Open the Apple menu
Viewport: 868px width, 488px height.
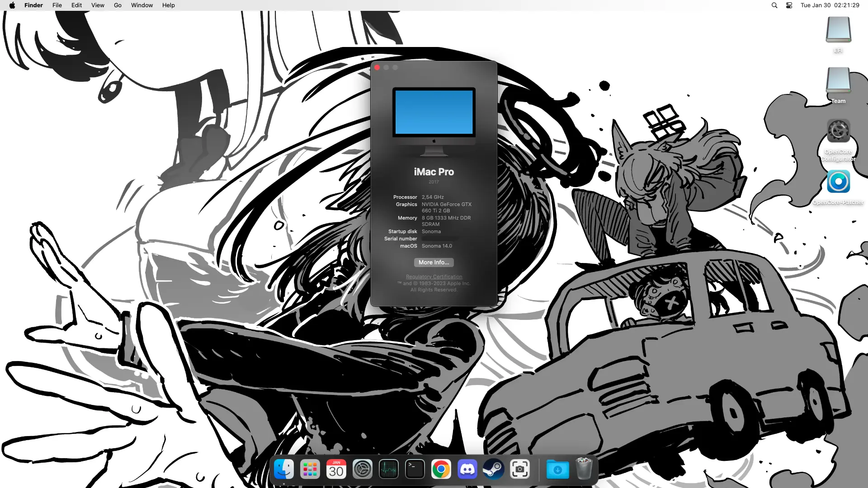click(12, 5)
